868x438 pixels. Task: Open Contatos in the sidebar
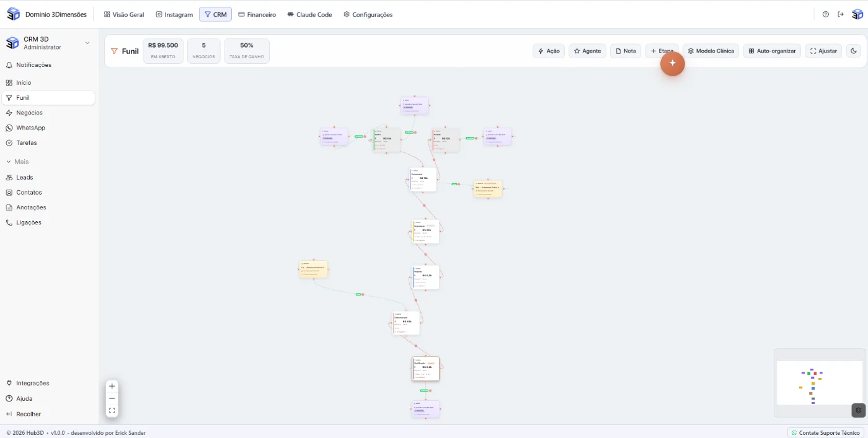click(49, 192)
